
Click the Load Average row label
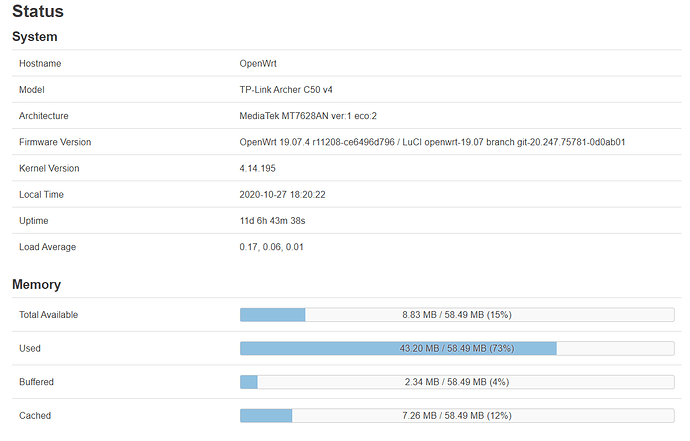[x=48, y=247]
